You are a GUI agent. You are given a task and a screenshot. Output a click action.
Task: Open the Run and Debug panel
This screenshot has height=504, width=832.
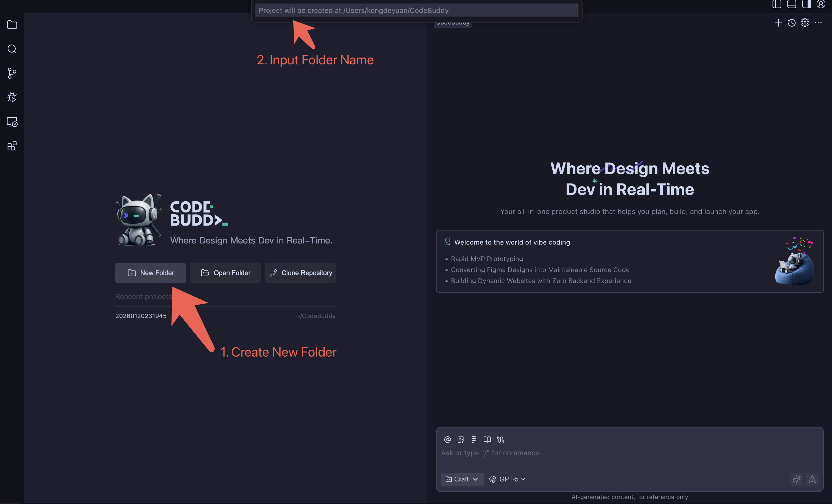[x=12, y=97]
